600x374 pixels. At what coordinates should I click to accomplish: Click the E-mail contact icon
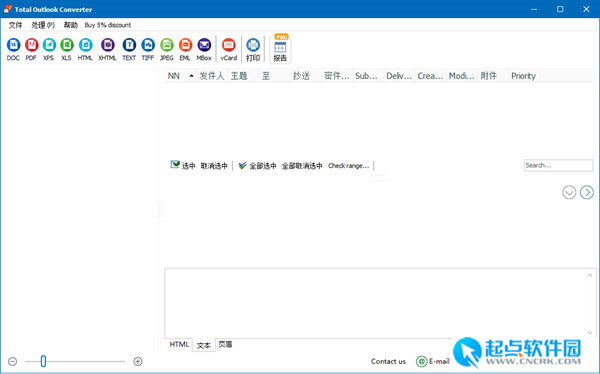click(x=421, y=361)
